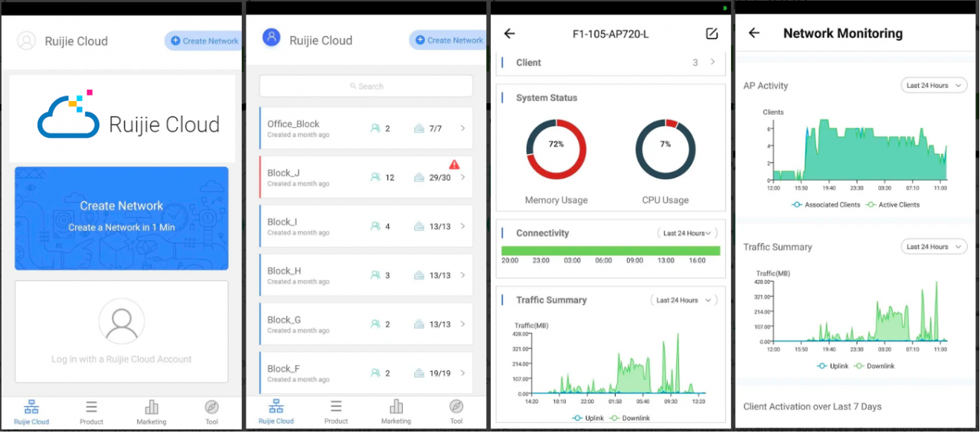The image size is (980, 433).
Task: Open Tool tab in network list screen
Action: [456, 412]
